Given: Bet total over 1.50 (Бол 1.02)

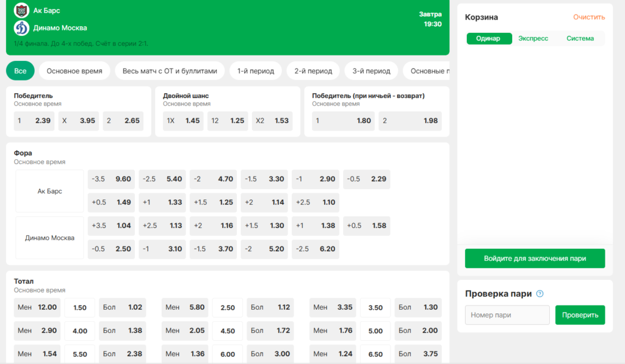Looking at the screenshot, I should tap(122, 307).
